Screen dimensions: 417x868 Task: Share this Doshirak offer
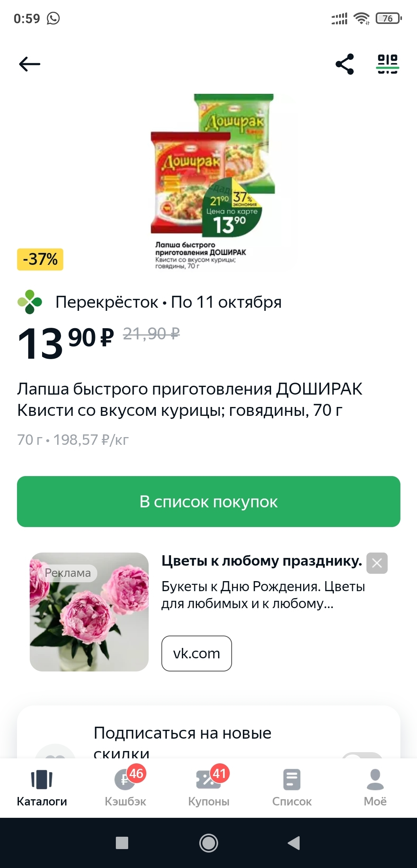tap(345, 64)
